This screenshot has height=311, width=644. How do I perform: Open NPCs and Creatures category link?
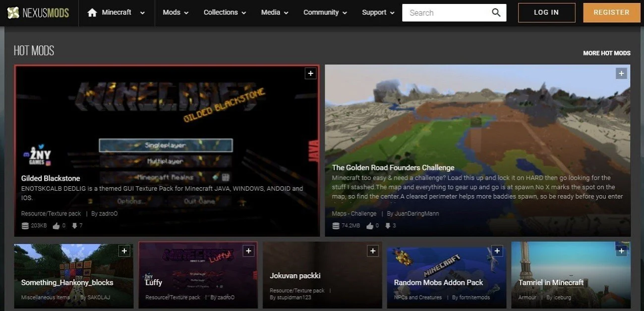pos(418,298)
